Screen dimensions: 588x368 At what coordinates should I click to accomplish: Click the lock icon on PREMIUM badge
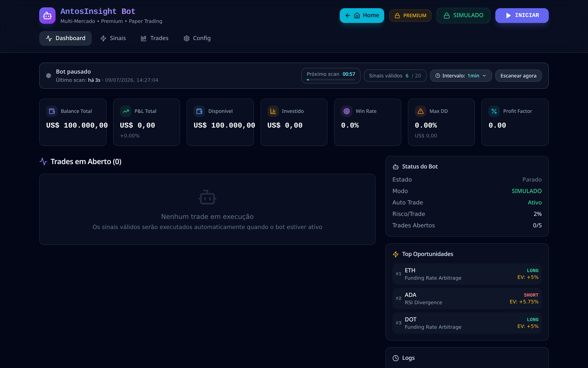[x=397, y=16]
